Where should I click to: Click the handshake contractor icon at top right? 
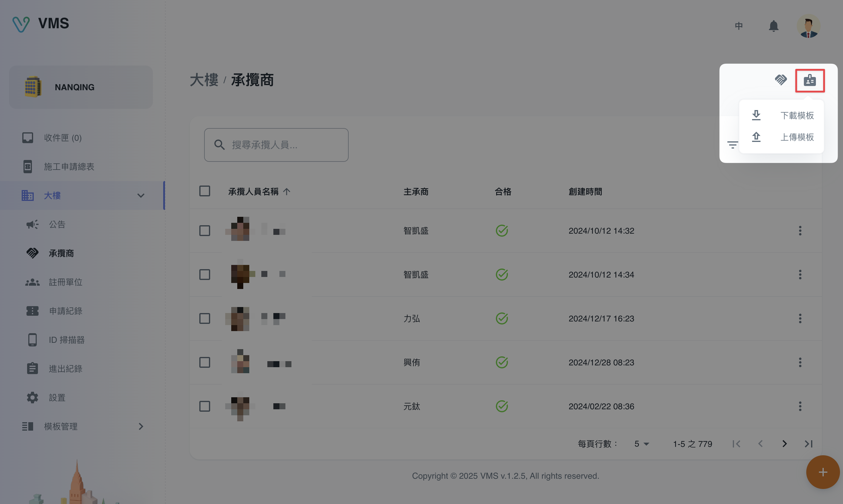[x=780, y=80]
